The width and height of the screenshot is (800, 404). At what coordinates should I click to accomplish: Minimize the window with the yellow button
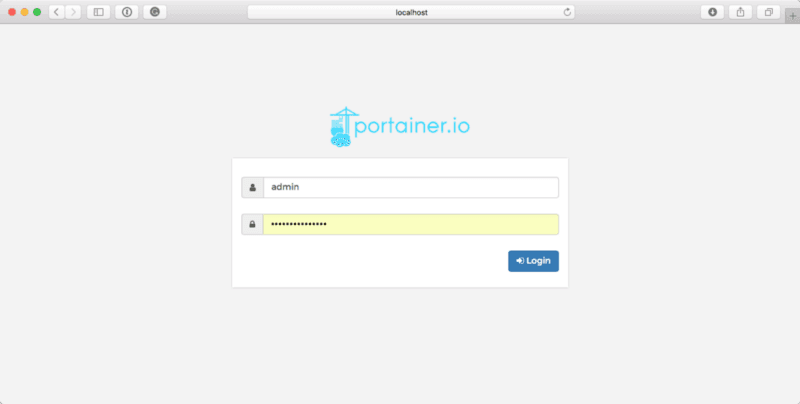pyautogui.click(x=25, y=12)
